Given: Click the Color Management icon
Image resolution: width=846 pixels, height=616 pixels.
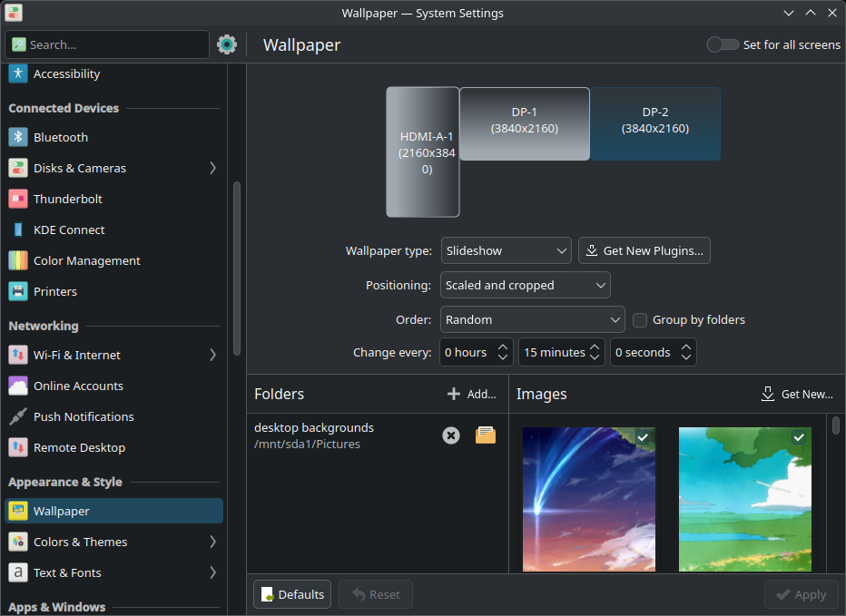Looking at the screenshot, I should [18, 260].
